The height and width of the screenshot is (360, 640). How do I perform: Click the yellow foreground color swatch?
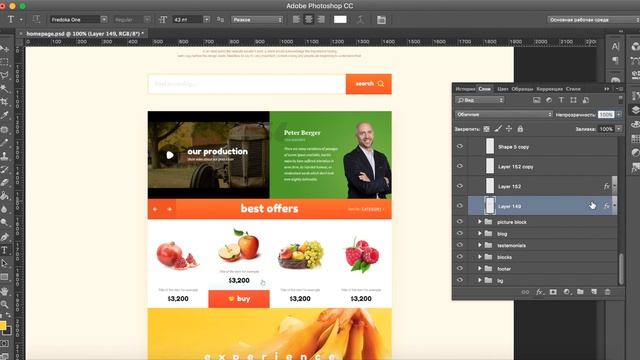[x=2, y=325]
